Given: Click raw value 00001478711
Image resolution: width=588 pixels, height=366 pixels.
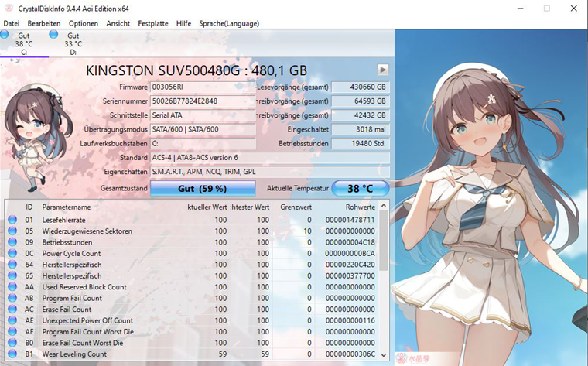Looking at the screenshot, I should point(350,220).
